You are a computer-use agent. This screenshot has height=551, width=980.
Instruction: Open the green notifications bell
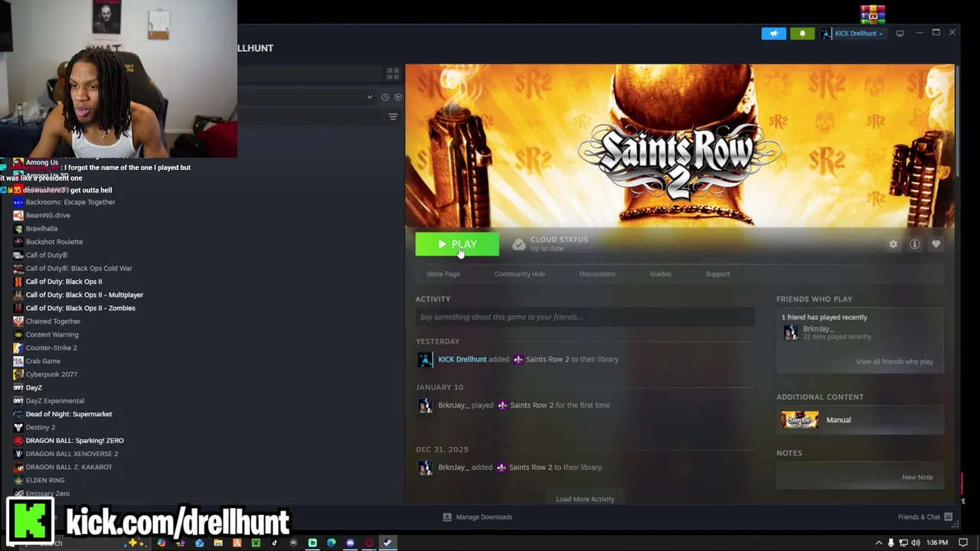point(802,34)
